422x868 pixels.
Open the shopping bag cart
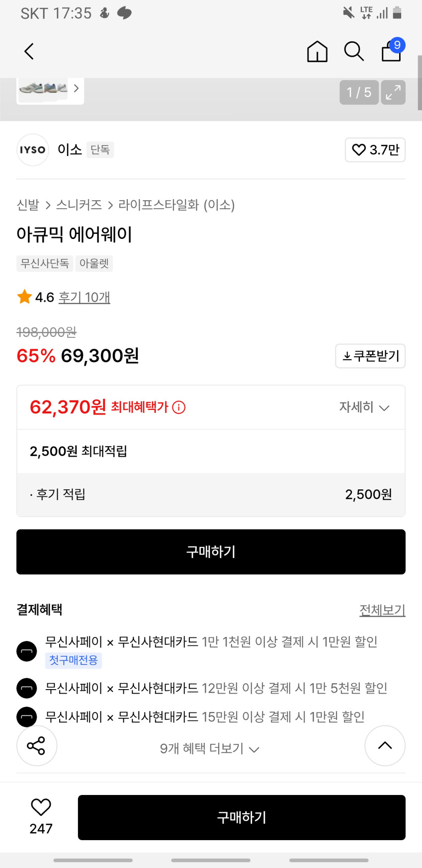pos(392,51)
